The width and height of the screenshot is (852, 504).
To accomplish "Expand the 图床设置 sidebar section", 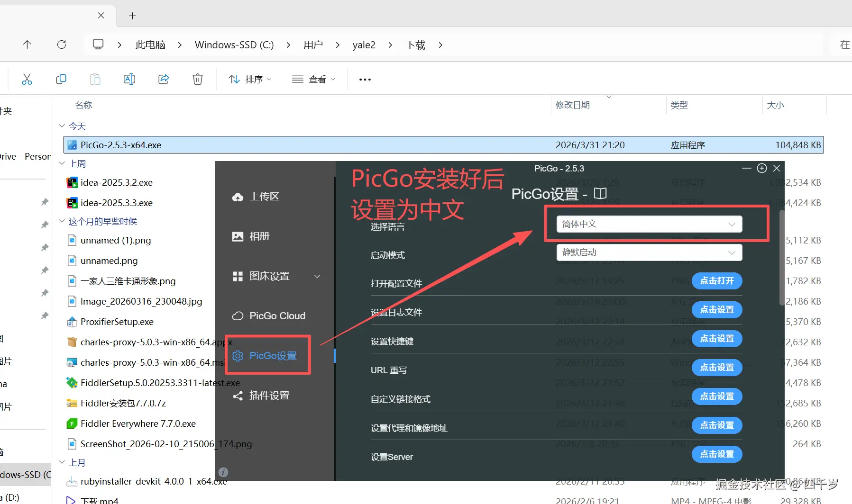I will [268, 276].
